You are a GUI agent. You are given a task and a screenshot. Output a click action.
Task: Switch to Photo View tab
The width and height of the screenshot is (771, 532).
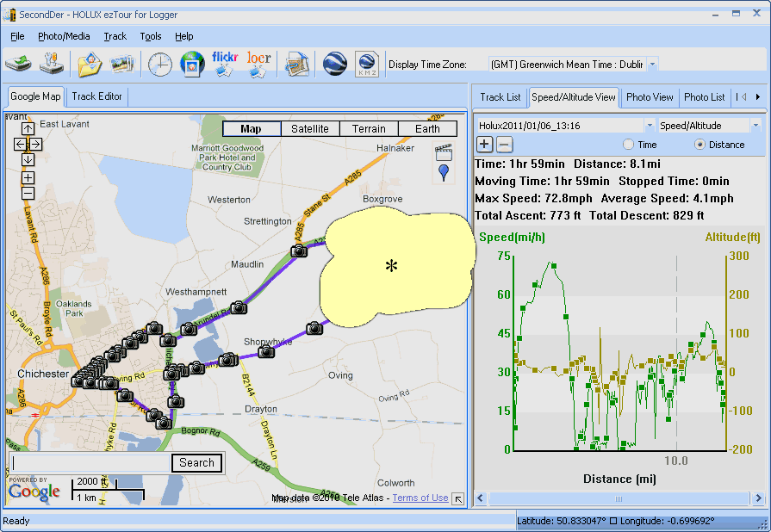(650, 97)
